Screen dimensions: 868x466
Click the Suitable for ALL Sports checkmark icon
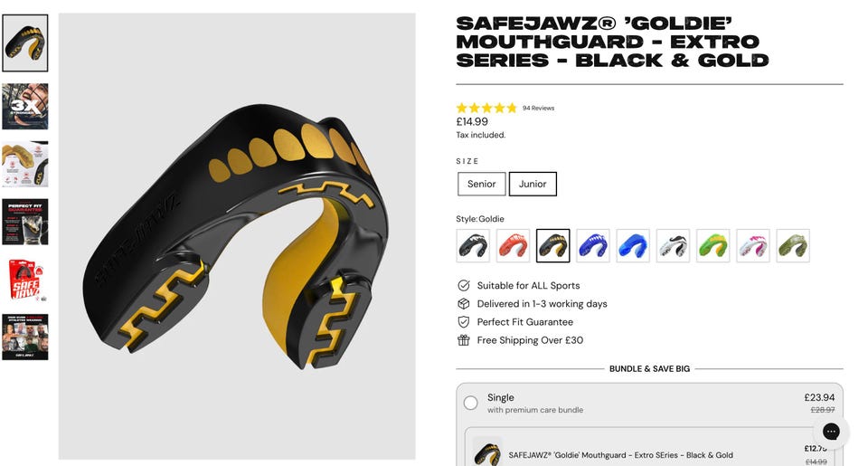pos(463,285)
